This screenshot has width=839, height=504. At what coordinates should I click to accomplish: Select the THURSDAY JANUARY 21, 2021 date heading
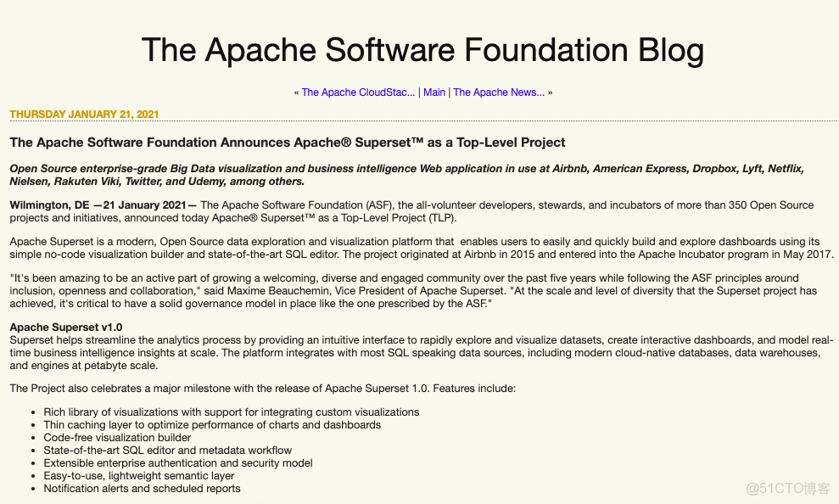point(84,114)
